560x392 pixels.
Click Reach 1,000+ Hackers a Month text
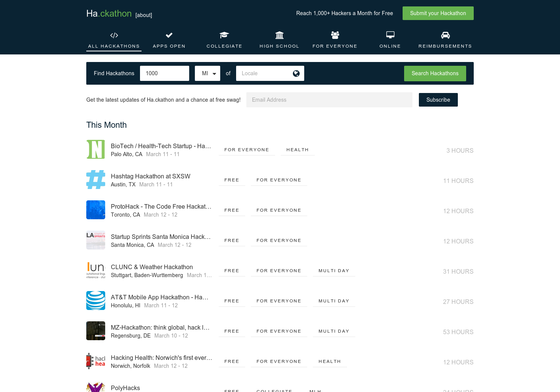(x=345, y=13)
